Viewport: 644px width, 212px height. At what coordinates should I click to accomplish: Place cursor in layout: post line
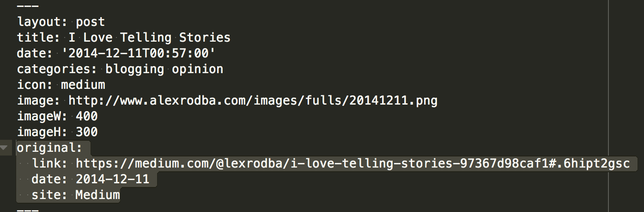click(x=61, y=22)
